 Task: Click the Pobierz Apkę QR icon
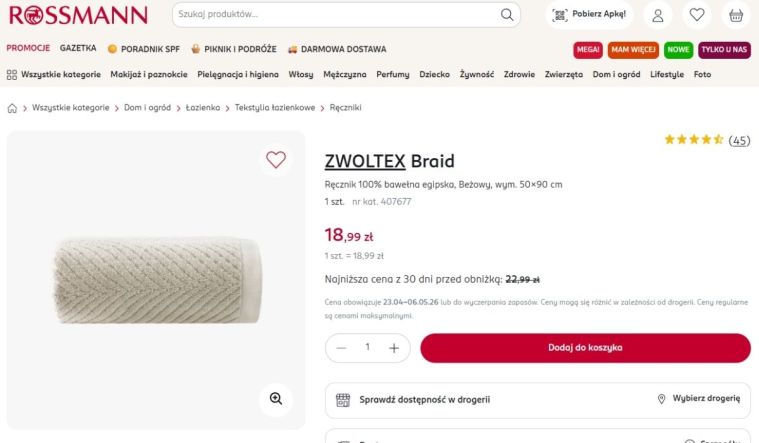(560, 15)
